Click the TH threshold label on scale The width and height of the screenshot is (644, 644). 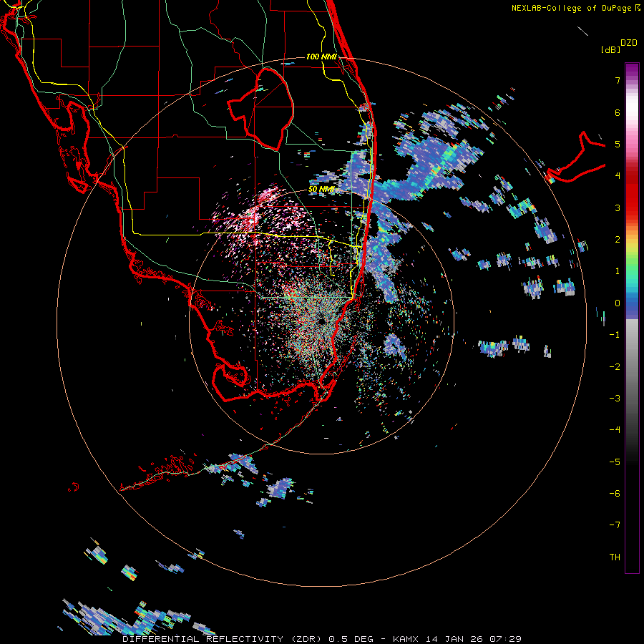615,557
